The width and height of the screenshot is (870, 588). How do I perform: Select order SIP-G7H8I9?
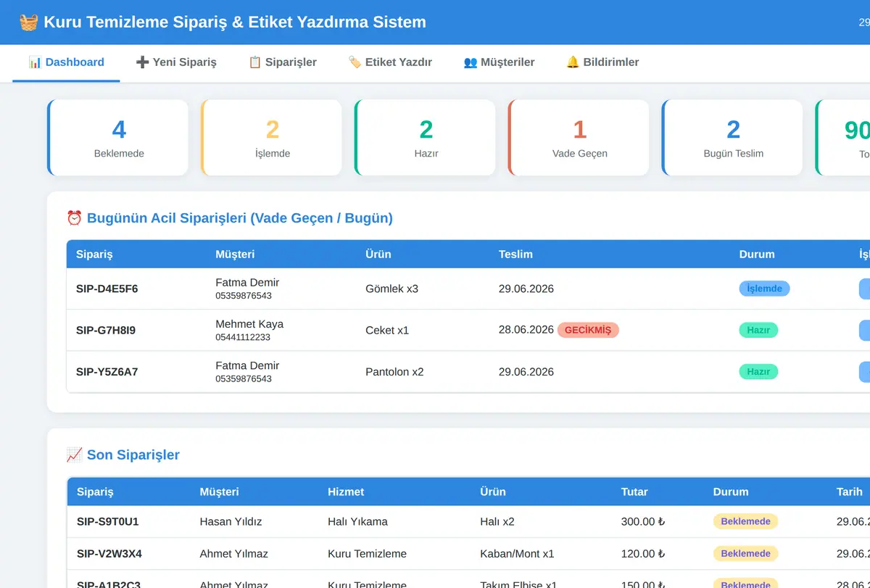coord(106,331)
